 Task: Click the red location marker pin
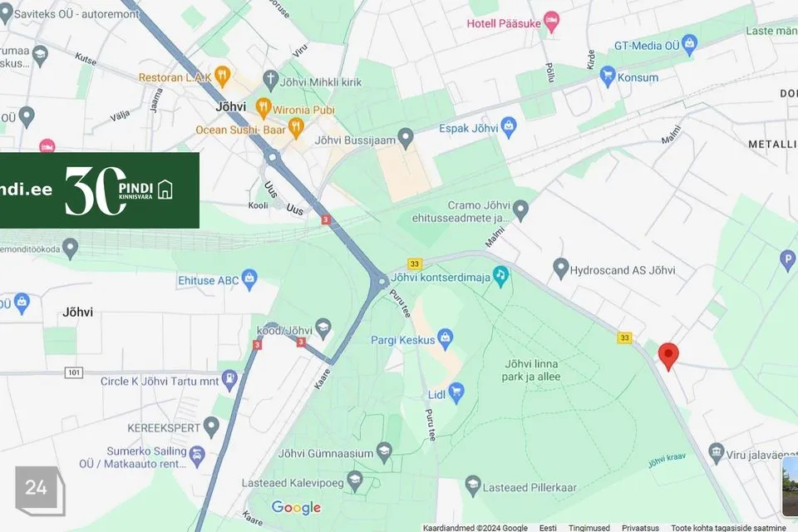click(x=668, y=356)
